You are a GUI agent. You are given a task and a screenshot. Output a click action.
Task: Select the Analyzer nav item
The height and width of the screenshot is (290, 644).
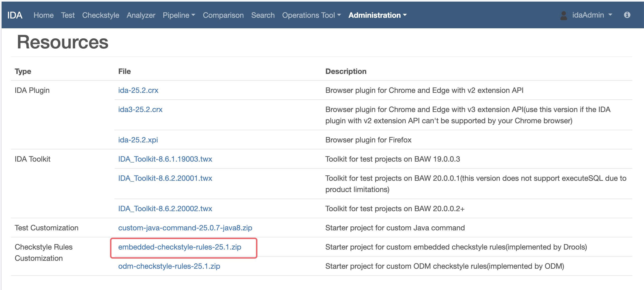141,15
